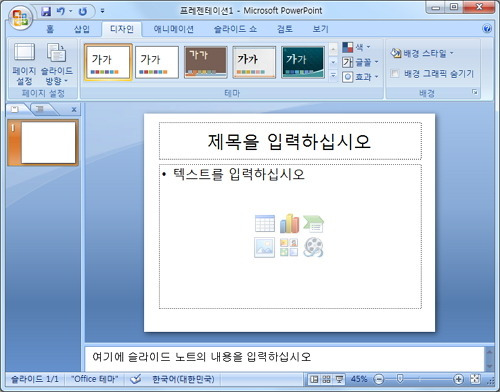Switch to the 삽입 tab
The width and height of the screenshot is (500, 392).
tap(82, 29)
